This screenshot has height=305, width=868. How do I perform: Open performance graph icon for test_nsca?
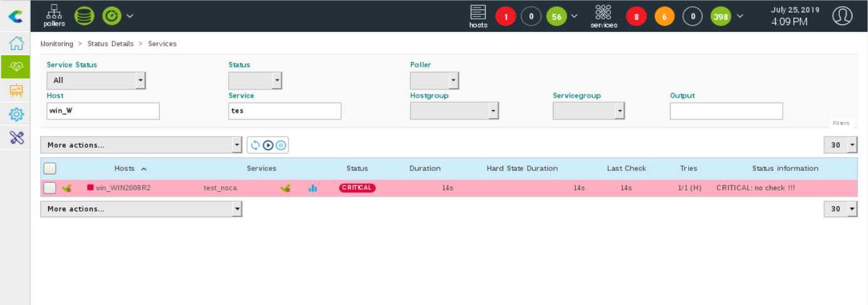313,188
